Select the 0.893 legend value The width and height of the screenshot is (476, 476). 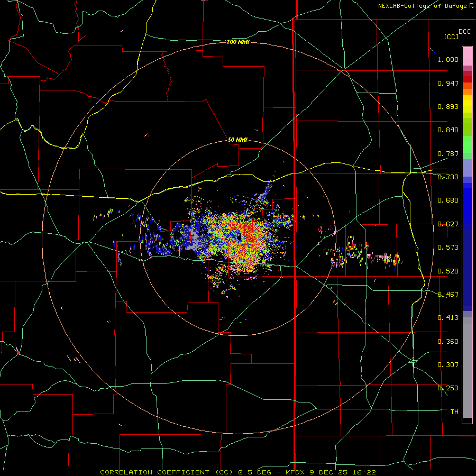pyautogui.click(x=448, y=106)
